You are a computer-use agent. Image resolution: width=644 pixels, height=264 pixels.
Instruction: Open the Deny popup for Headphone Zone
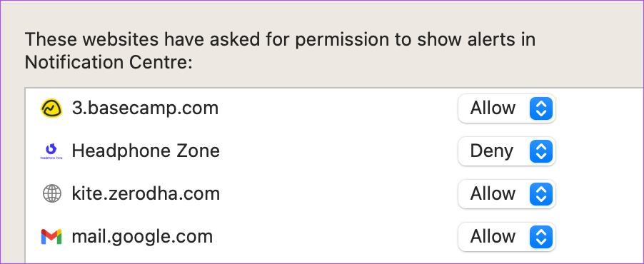[506, 151]
